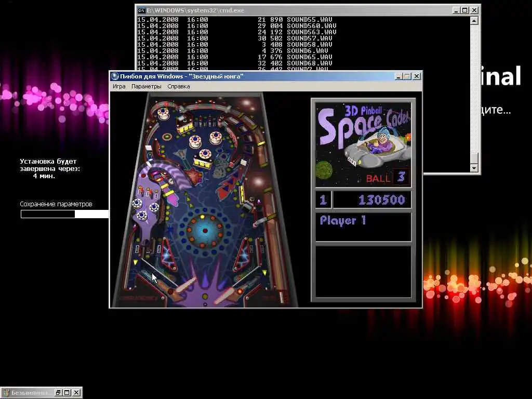The height and width of the screenshot is (399, 532).
Task: Click the SOUND65.WAV line in cmd
Action: [x=234, y=57]
